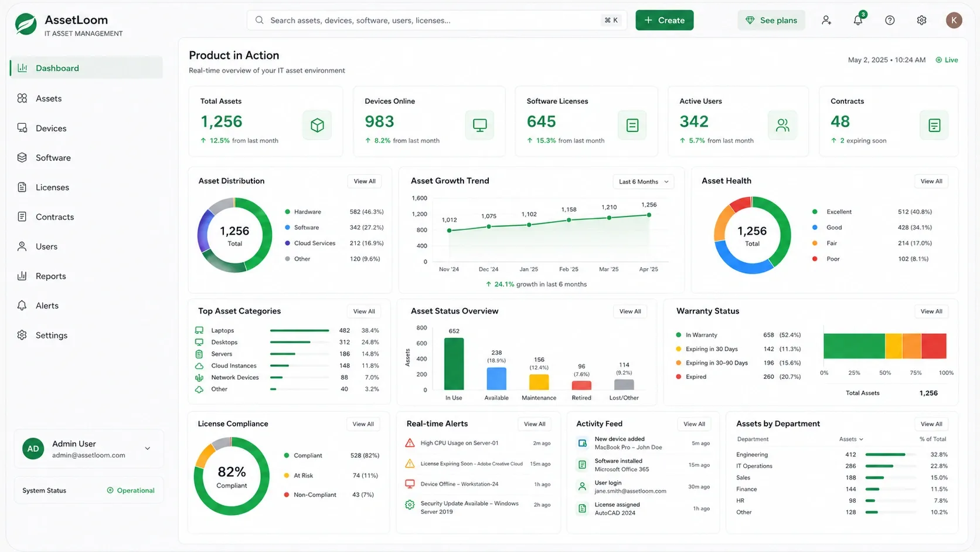This screenshot has width=980, height=552.
Task: Sort by the Assets column dropdown arrow
Action: [861, 439]
